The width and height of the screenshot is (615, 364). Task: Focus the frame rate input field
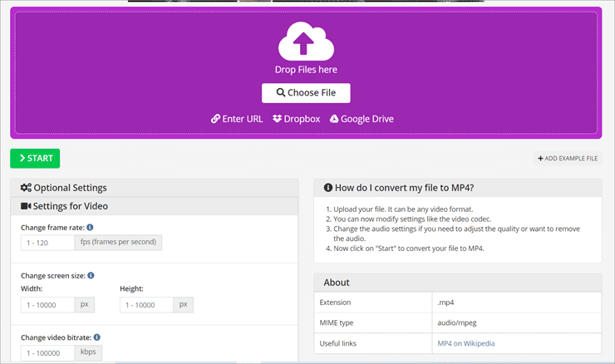47,243
